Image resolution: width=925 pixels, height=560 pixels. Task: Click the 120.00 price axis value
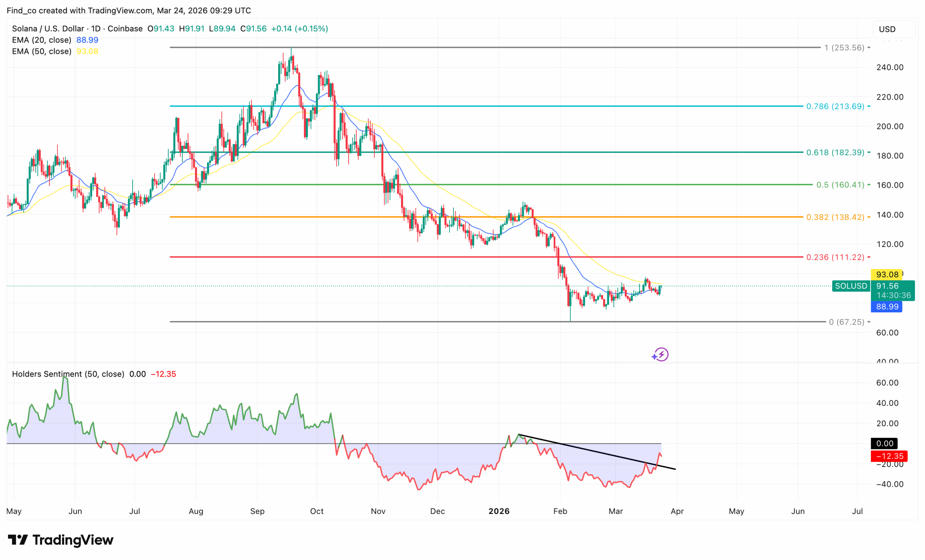(x=890, y=244)
